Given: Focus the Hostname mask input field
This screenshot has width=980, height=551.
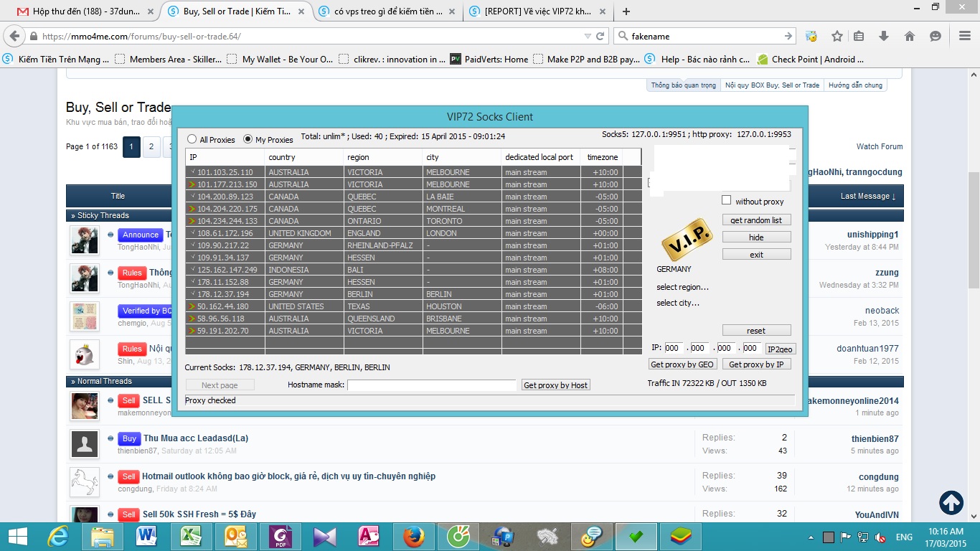Looking at the screenshot, I should tap(432, 385).
